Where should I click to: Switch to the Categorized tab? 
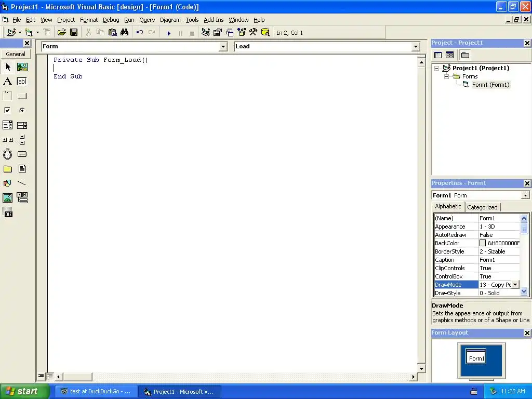482,207
